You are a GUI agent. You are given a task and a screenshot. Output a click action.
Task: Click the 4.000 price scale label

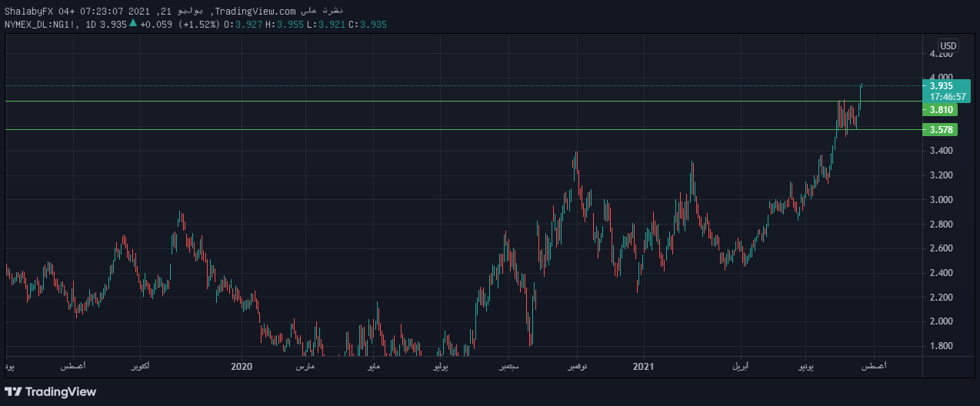point(942,78)
